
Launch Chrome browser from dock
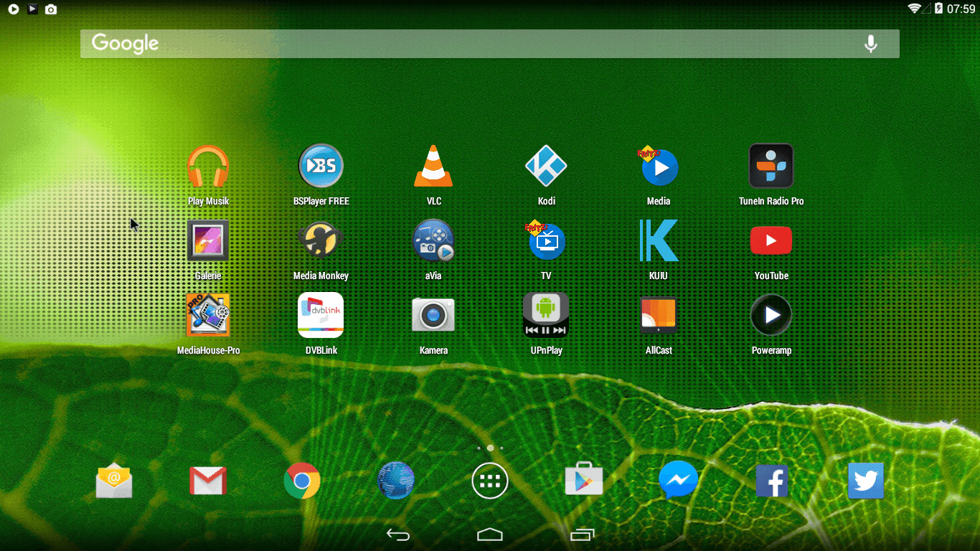(x=302, y=481)
